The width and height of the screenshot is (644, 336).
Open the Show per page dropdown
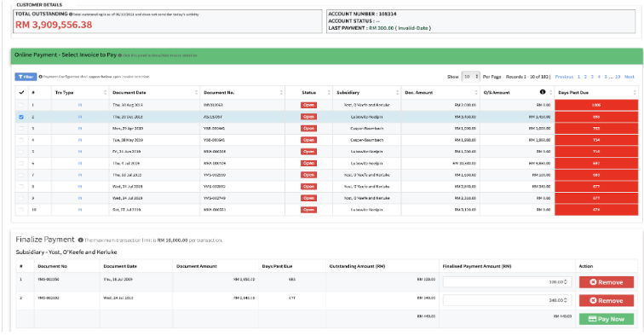coord(471,77)
